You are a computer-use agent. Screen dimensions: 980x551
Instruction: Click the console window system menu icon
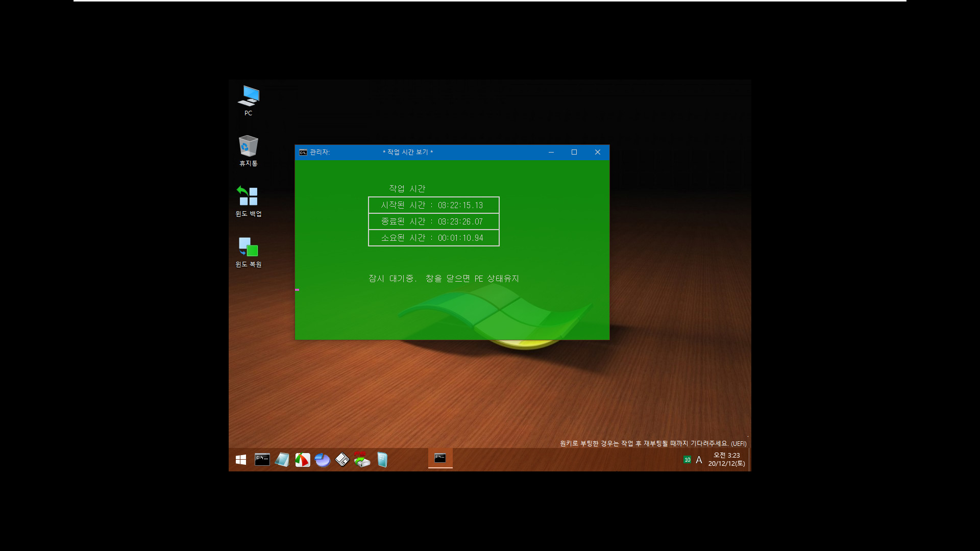pos(303,152)
